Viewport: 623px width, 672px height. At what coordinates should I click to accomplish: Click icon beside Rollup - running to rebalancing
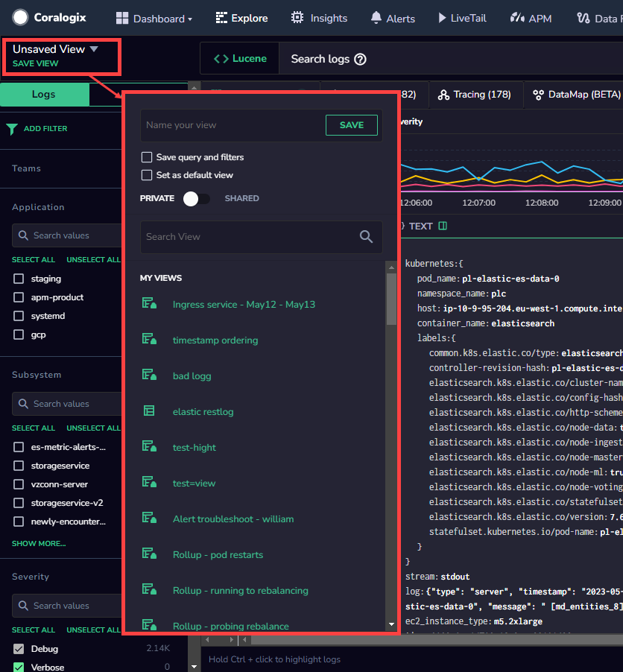coord(149,590)
